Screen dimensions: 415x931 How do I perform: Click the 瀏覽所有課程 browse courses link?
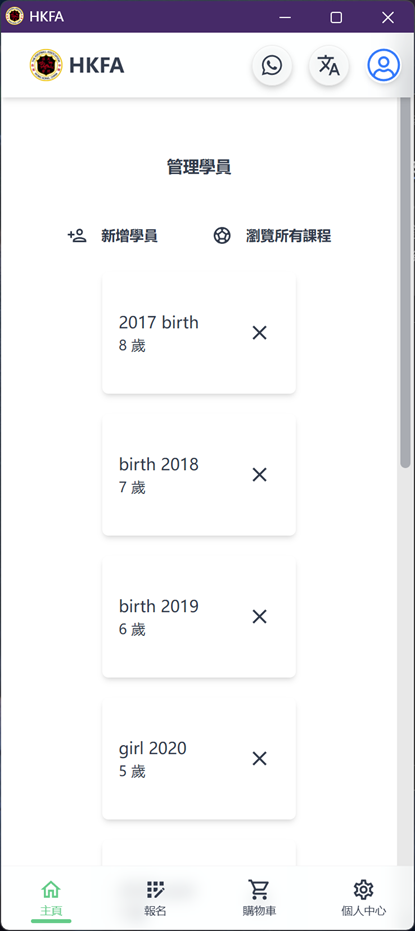272,236
